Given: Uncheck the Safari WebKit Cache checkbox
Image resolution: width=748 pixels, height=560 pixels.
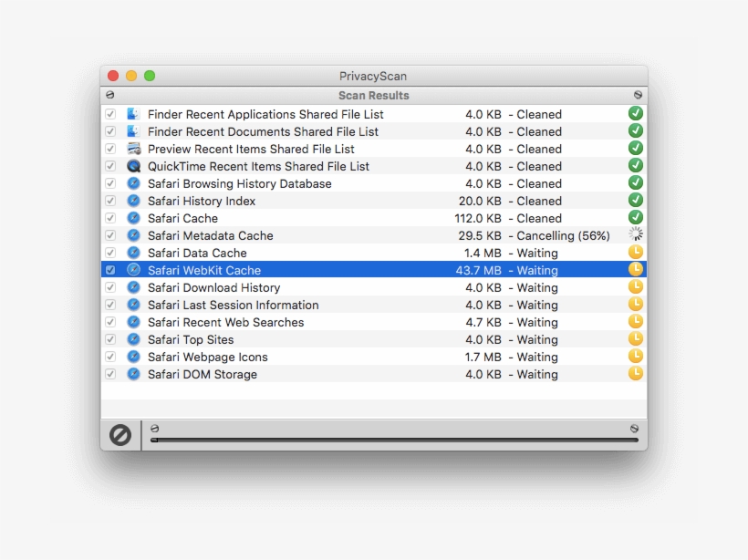Looking at the screenshot, I should [110, 270].
